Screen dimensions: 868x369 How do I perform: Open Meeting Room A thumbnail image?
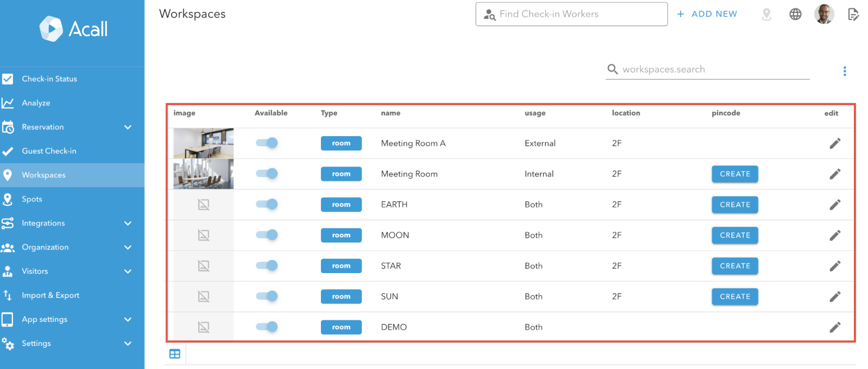point(204,143)
